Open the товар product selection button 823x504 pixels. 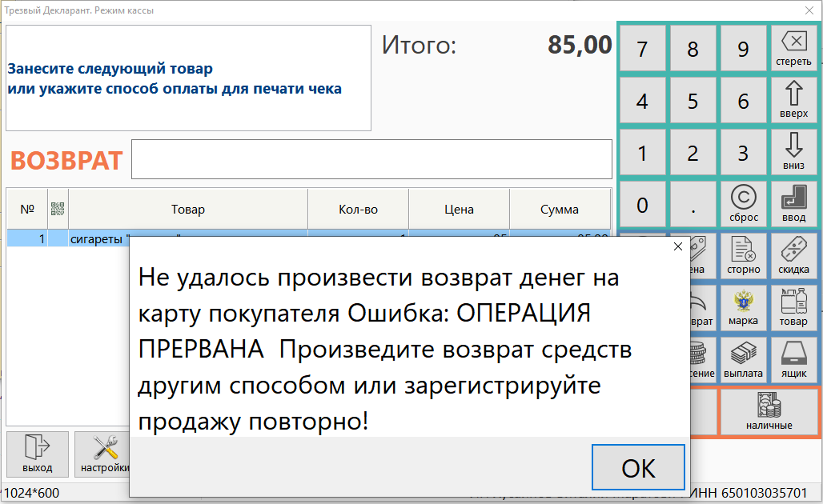point(793,308)
